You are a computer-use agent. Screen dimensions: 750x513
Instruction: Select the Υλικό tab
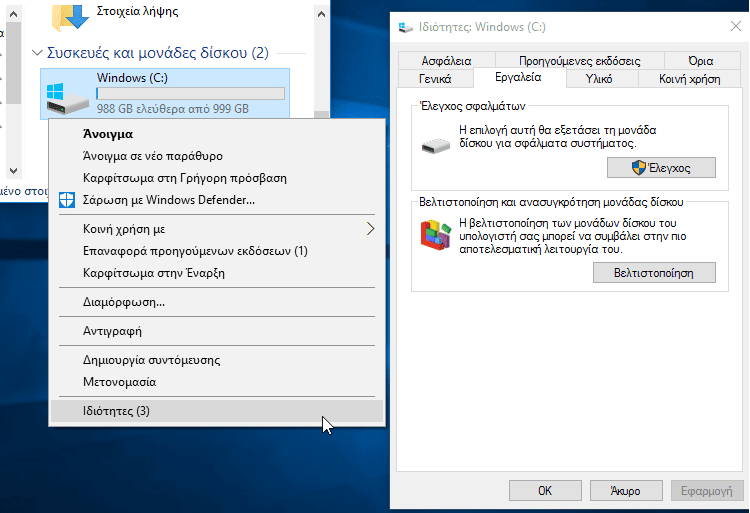click(598, 78)
